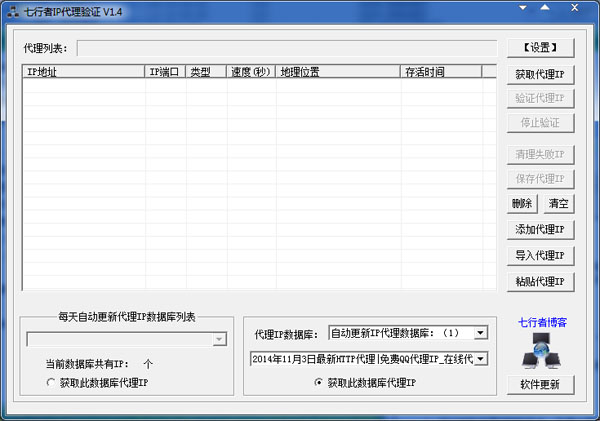Screen dimensions: 600x421
Task: Sort by 地理位置 column header
Action: click(338, 72)
